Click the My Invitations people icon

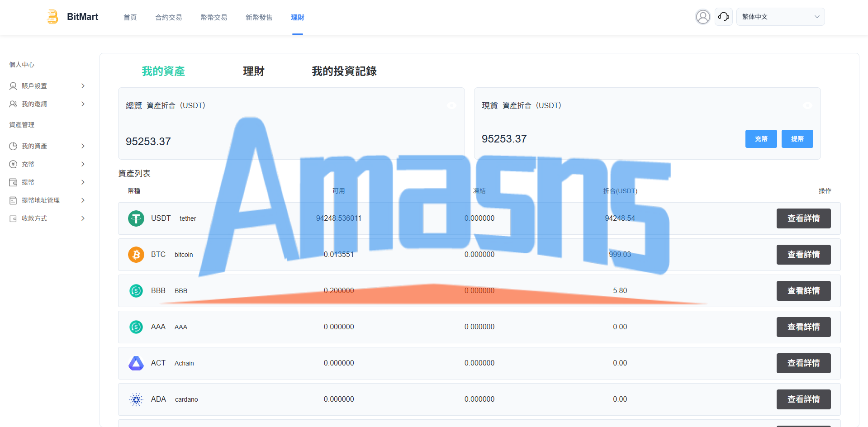coord(13,104)
